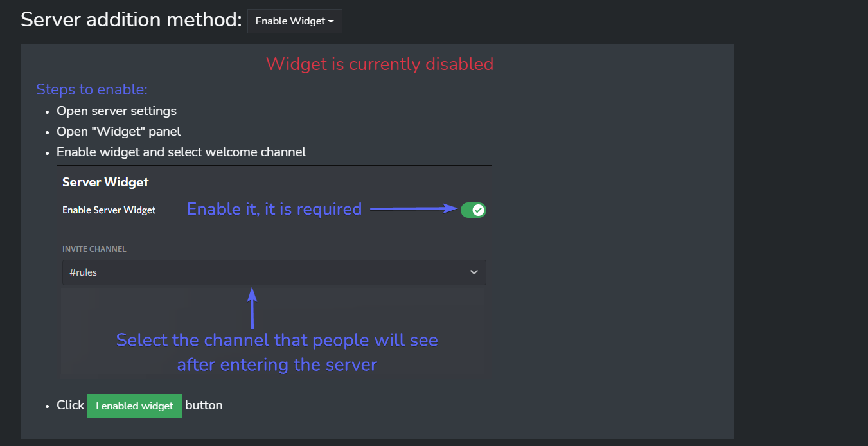Click the bullet next to Open server settings
Image resolution: width=868 pixels, height=446 pixels.
[x=46, y=111]
